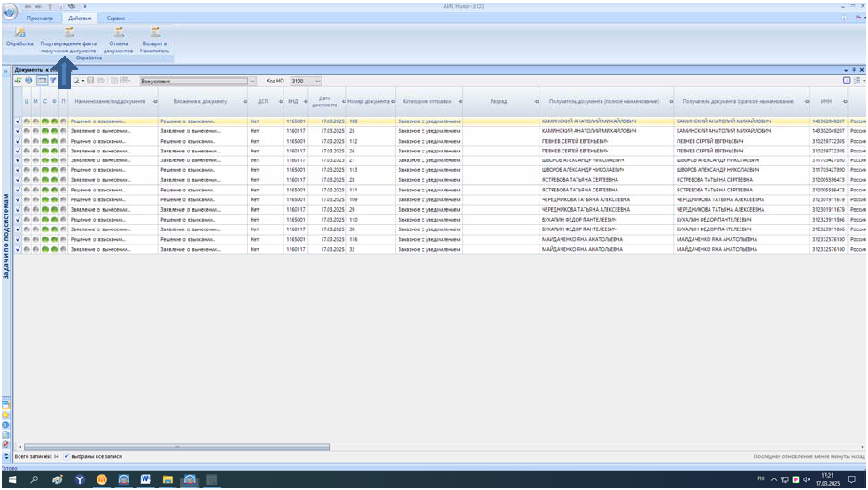Click the filter funnel icon in toolbar
The width and height of the screenshot is (868, 490).
(x=53, y=81)
